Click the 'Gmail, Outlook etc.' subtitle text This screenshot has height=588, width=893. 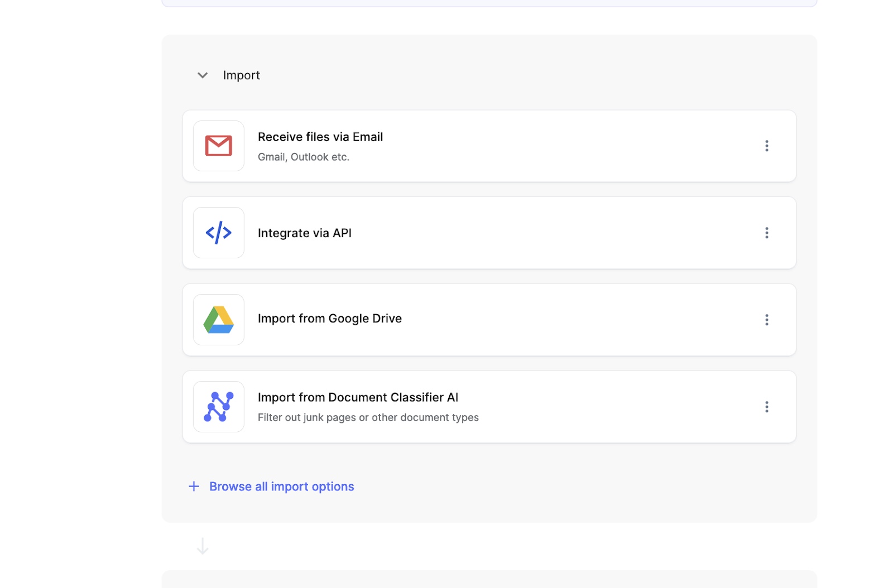tap(303, 157)
